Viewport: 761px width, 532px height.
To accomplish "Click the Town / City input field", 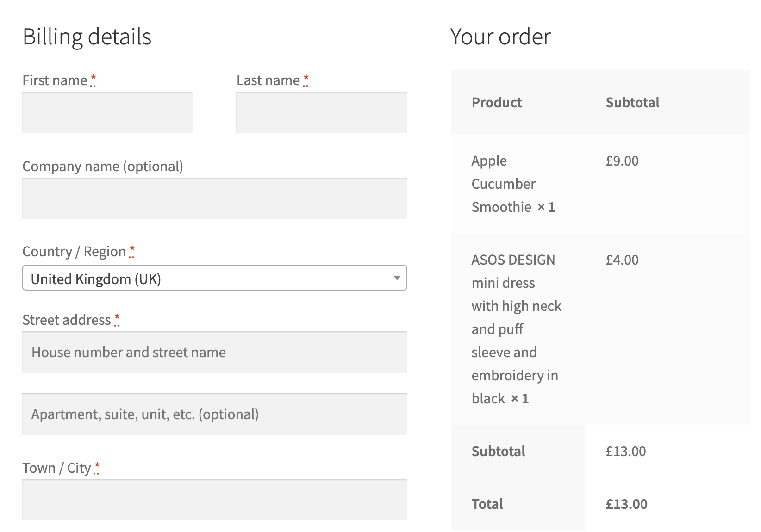I will pos(215,500).
